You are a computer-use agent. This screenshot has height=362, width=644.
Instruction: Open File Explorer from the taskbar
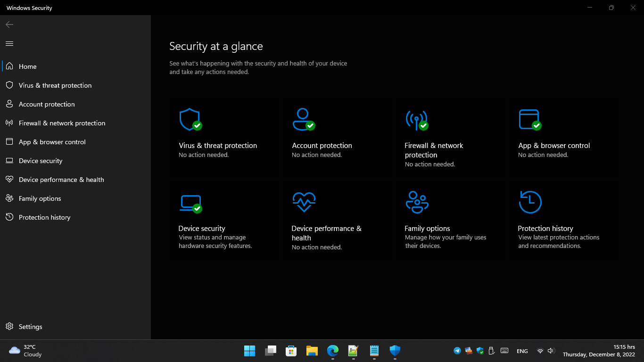(312, 351)
